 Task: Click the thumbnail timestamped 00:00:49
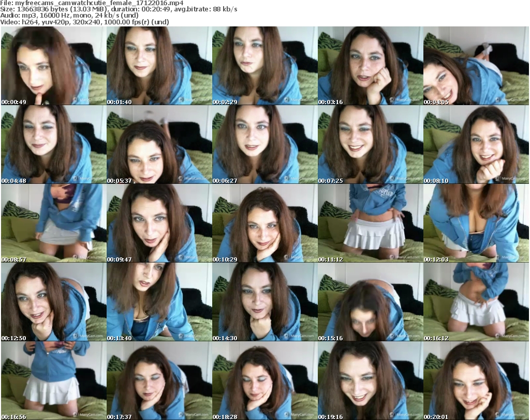click(53, 66)
